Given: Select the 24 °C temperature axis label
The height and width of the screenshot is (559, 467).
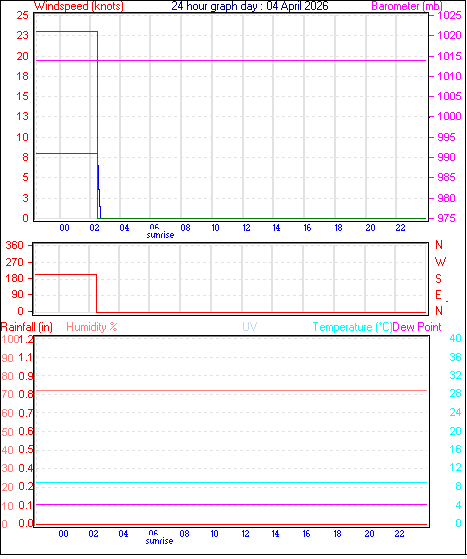Looking at the screenshot, I should 455,412.
